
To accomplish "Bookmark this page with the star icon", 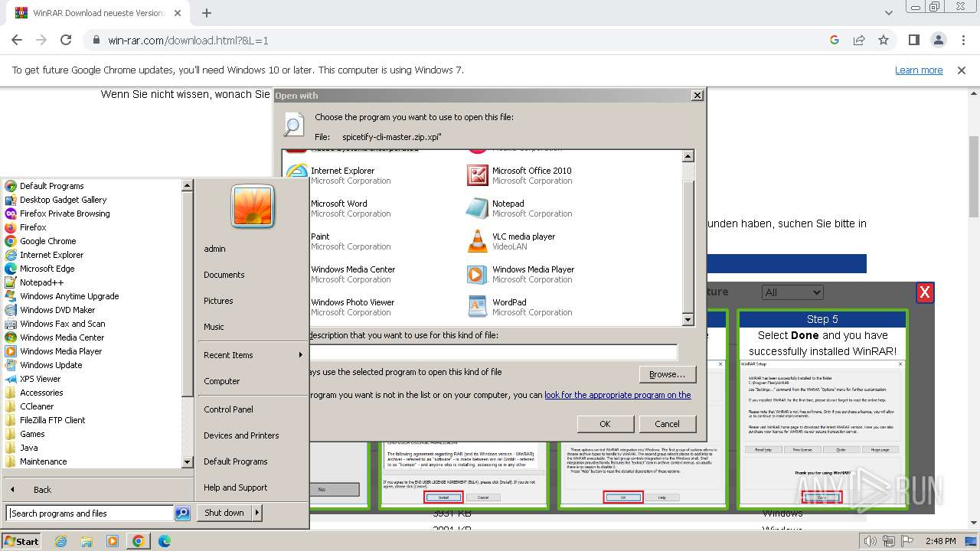I will pyautogui.click(x=884, y=40).
